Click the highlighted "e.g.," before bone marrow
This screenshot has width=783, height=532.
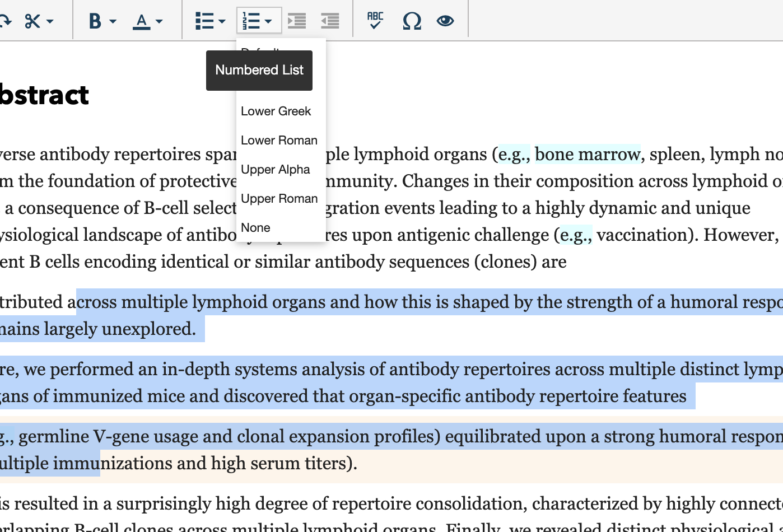pos(514,154)
